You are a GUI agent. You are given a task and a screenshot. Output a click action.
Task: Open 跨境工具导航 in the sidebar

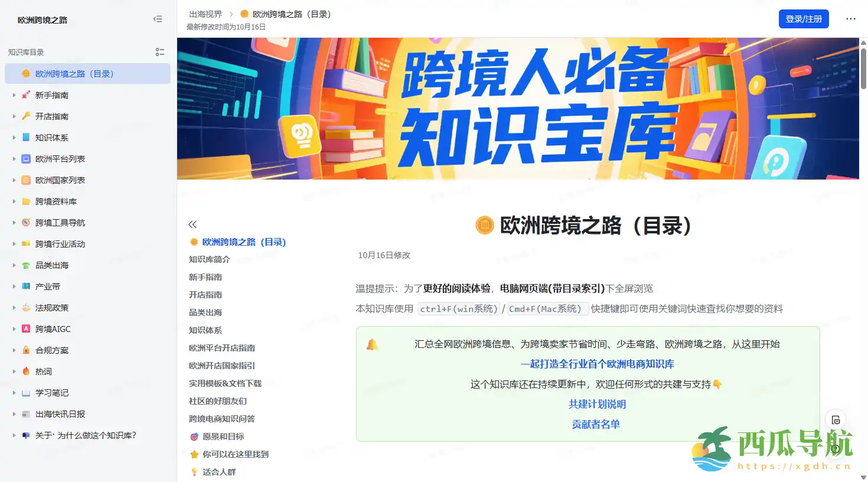[60, 223]
